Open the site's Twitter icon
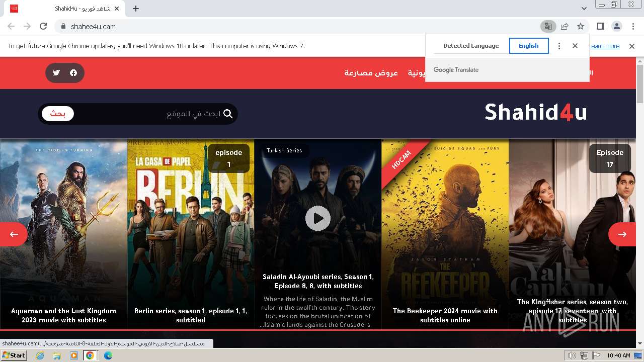The width and height of the screenshot is (644, 362). coord(56,73)
